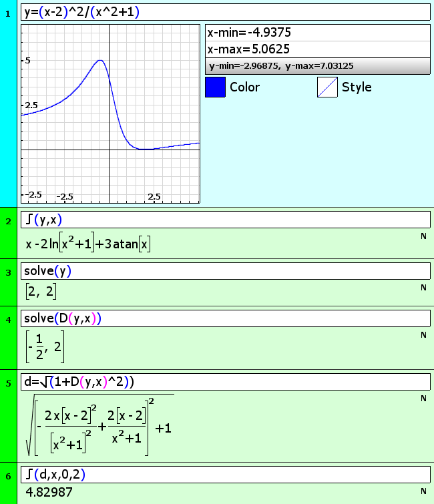434x504 pixels.
Task: Click the ∫(y,x) input field
Action: [225, 220]
